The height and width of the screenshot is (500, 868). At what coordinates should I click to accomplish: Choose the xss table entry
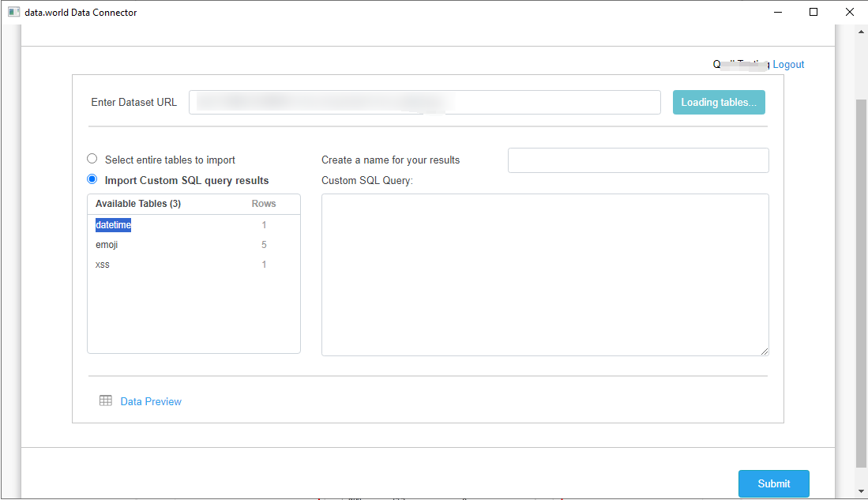(x=103, y=265)
